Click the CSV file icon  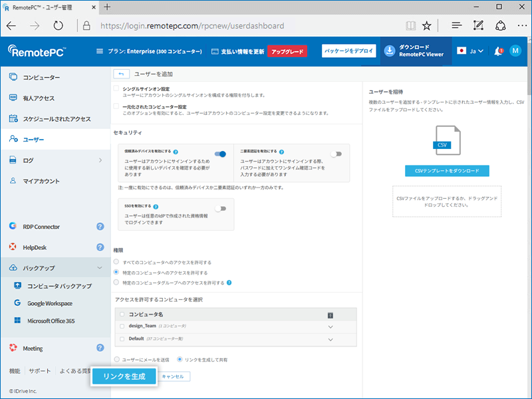point(447,140)
